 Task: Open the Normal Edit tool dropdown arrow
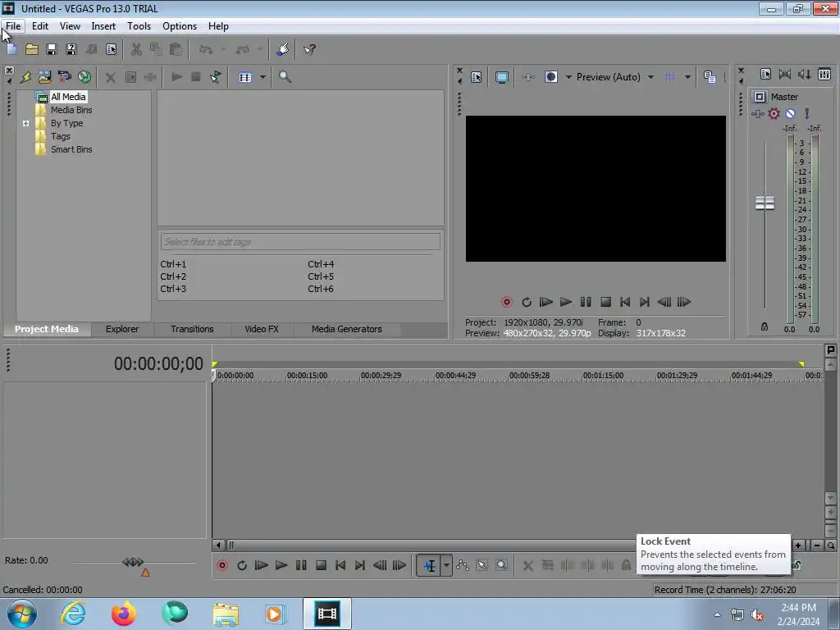pos(446,565)
